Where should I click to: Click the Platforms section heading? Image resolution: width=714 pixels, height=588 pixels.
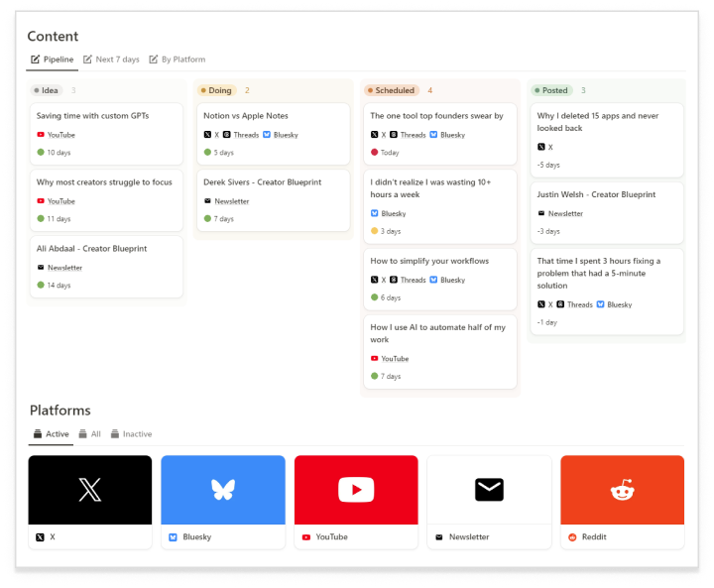tap(60, 411)
